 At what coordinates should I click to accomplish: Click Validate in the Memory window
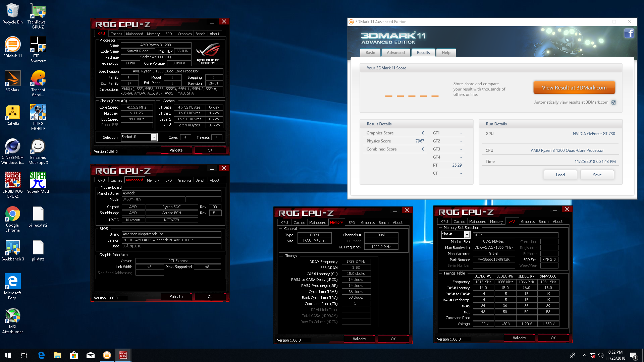[359, 339]
